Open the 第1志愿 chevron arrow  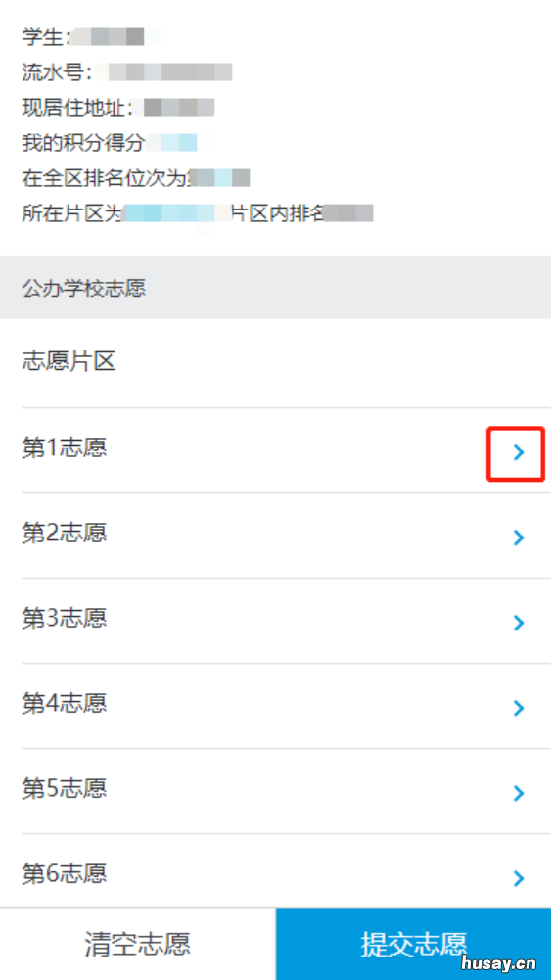point(518,453)
